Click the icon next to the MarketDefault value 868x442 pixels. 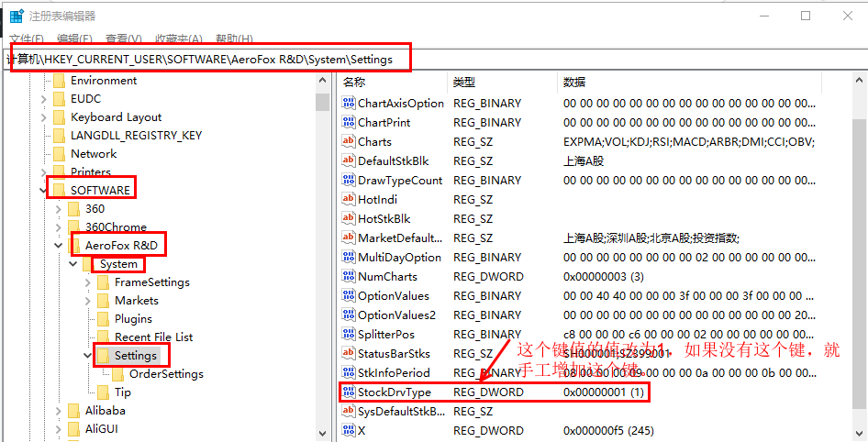point(348,238)
